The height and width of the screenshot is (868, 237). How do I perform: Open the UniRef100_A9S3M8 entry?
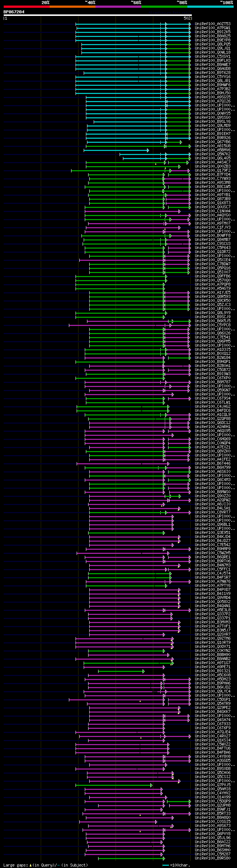(213, 182)
